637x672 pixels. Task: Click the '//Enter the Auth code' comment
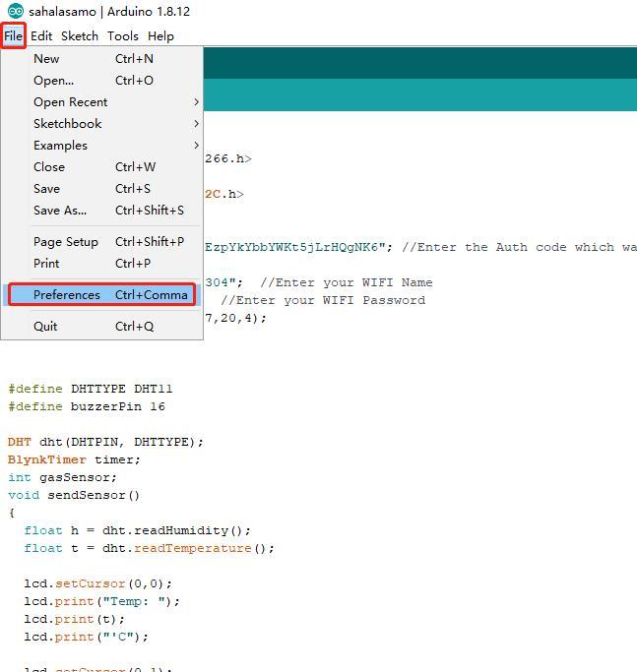(x=519, y=247)
